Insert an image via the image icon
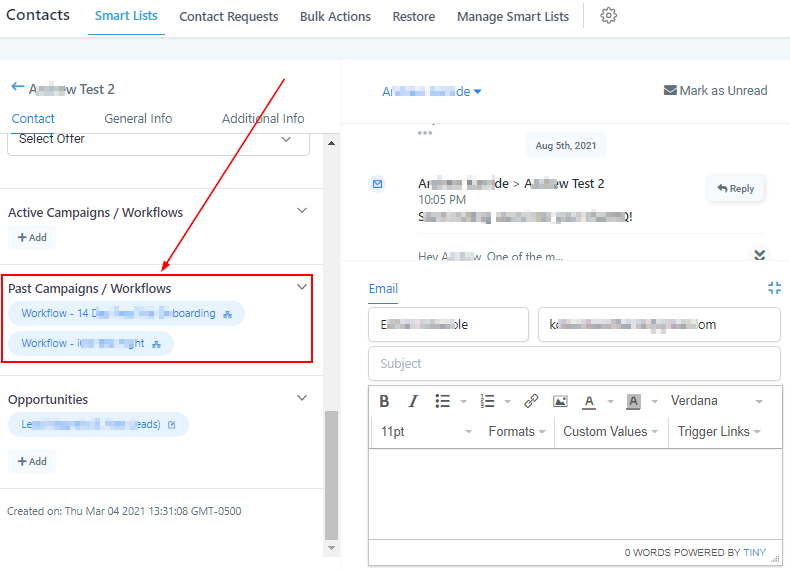 click(x=560, y=401)
